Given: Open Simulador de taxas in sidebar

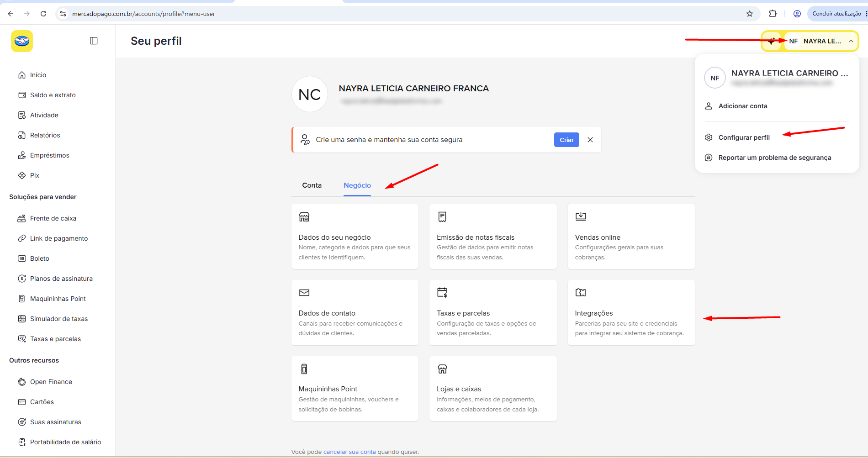Looking at the screenshot, I should coord(59,319).
